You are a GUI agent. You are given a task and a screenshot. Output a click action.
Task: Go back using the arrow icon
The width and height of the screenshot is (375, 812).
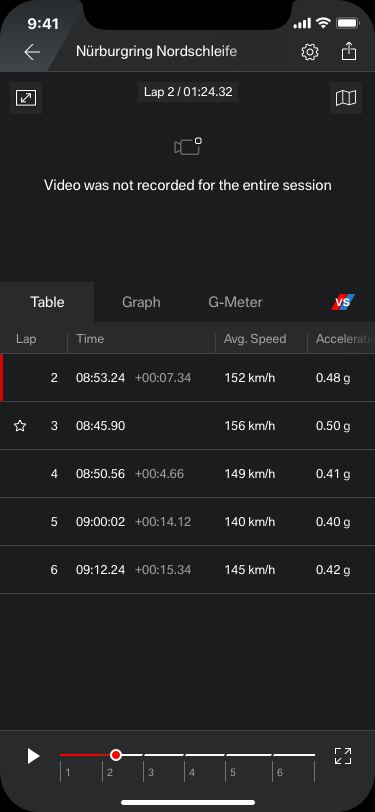point(32,52)
